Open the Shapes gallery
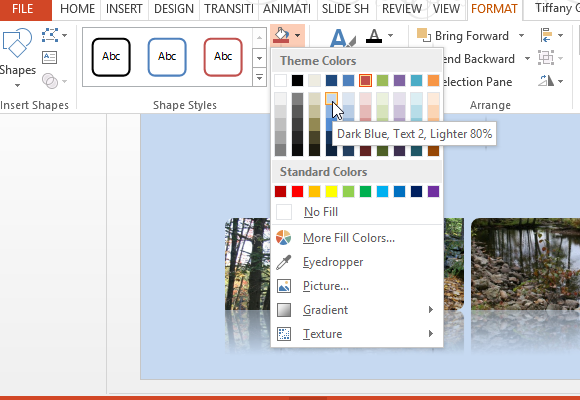The image size is (580, 400). (17, 57)
